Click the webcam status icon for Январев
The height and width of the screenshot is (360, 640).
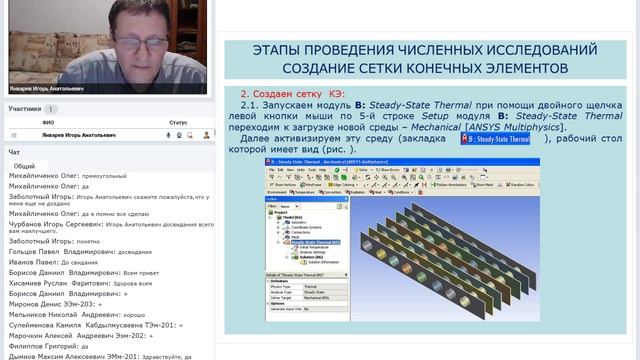coord(179,135)
